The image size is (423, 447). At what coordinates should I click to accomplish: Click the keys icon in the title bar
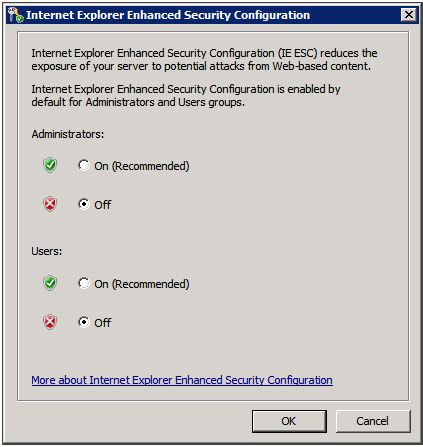pos(15,15)
